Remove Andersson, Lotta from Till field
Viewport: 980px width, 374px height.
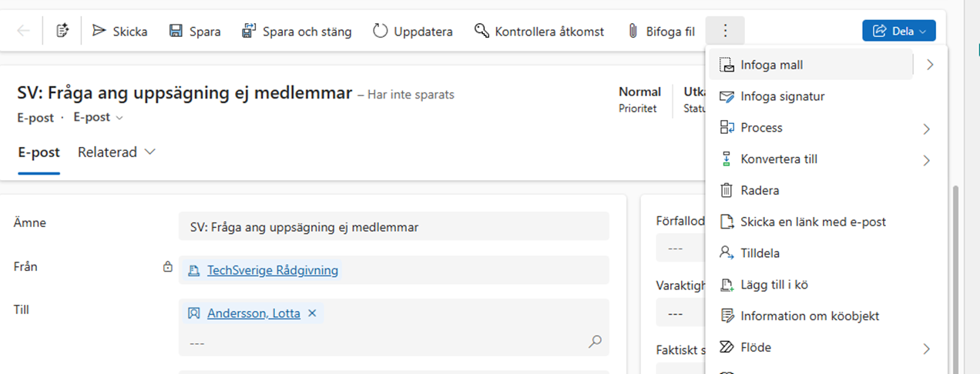312,313
